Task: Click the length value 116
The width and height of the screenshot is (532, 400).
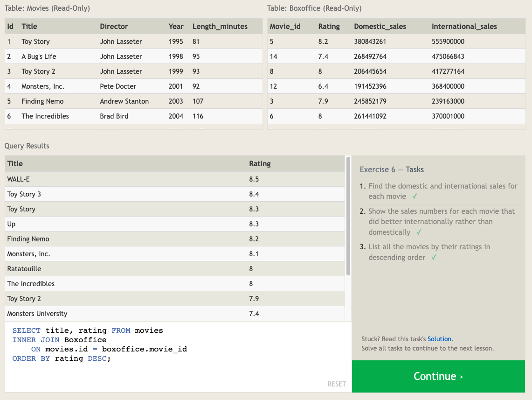Action: pyautogui.click(x=198, y=116)
